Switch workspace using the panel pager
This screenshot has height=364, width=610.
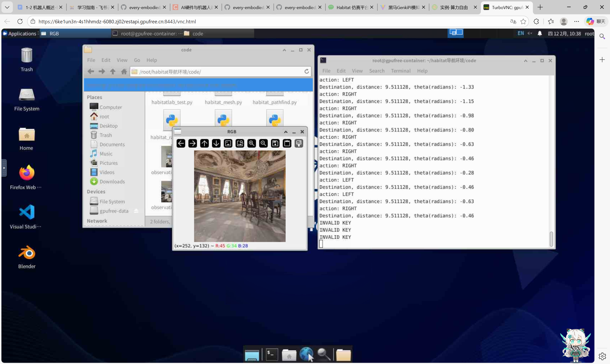(x=456, y=33)
